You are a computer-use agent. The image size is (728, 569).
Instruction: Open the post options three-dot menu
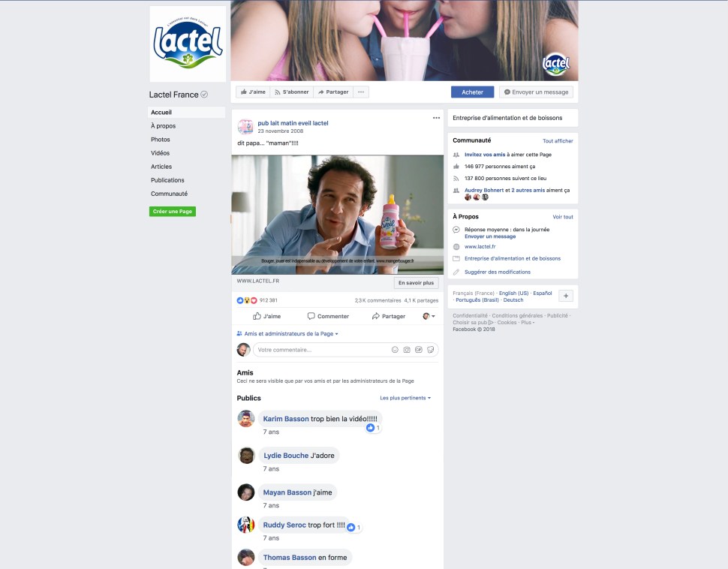[x=436, y=118]
